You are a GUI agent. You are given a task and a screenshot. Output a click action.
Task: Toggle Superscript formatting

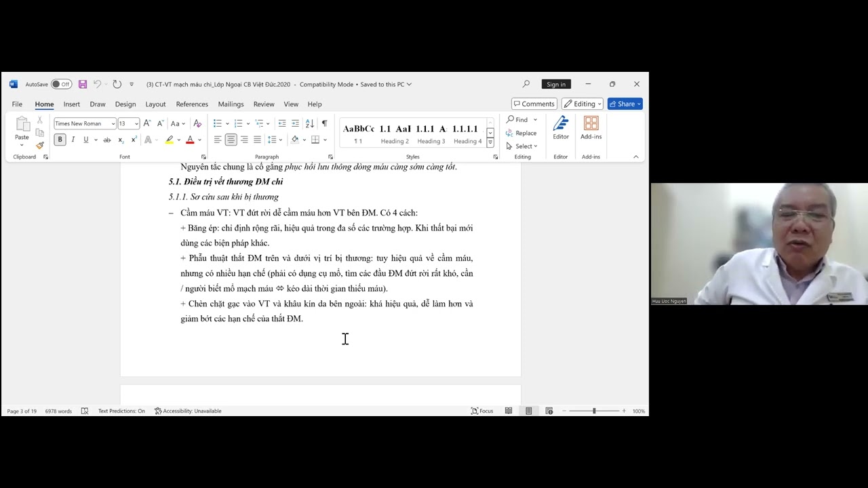134,140
